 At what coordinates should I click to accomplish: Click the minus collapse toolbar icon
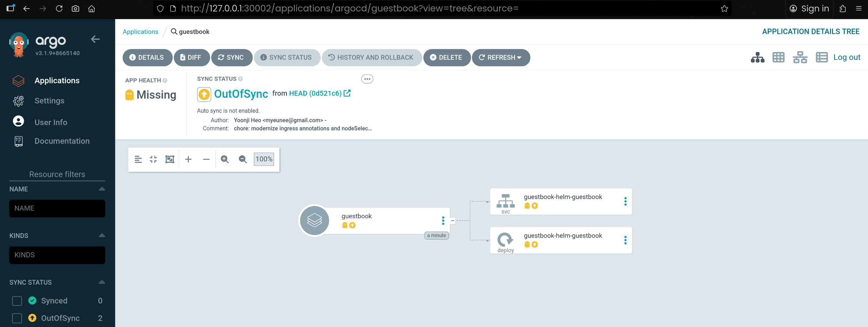point(206,159)
